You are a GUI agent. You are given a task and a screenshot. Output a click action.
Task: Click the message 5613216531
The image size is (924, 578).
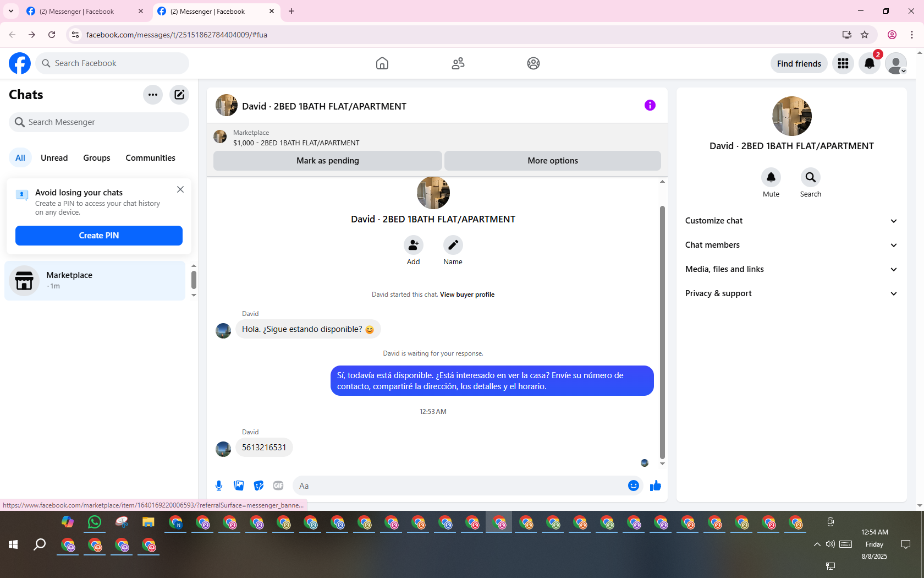click(264, 448)
